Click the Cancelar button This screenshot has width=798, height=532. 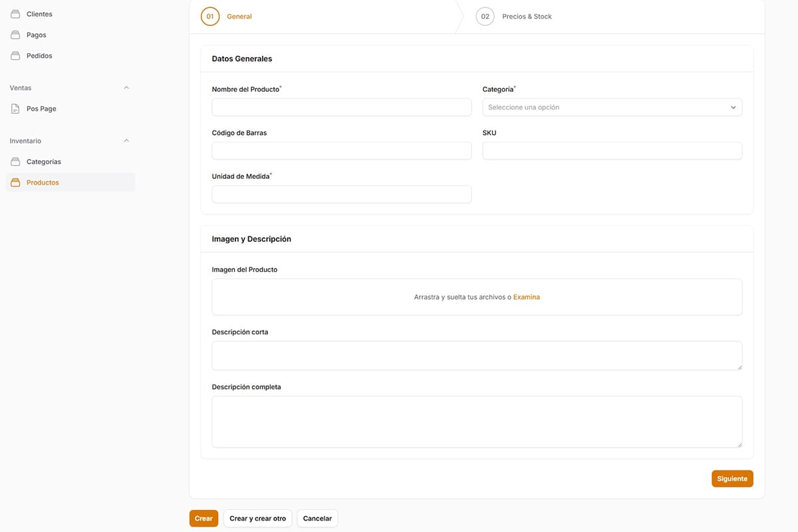pyautogui.click(x=317, y=518)
